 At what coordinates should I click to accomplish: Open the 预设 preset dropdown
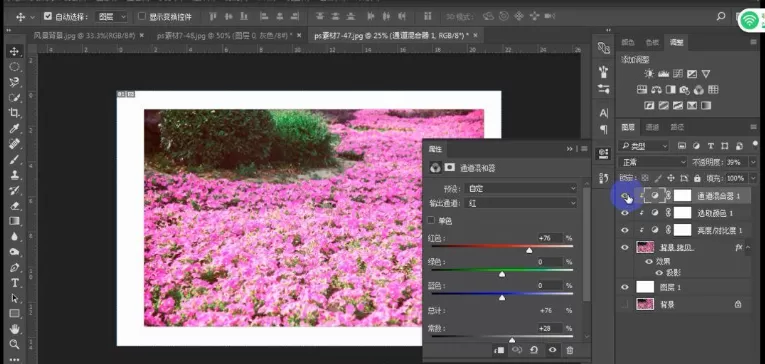[x=522, y=188]
